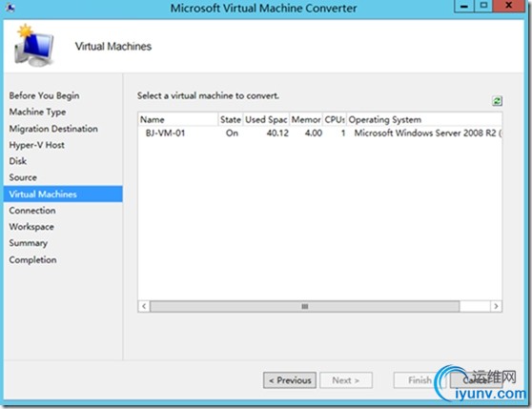This screenshot has width=532, height=409.
Task: Click Microsoft Windows Server 2008 R2 cell
Action: 428,133
